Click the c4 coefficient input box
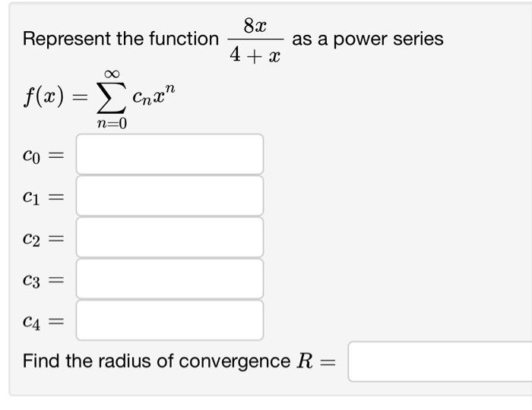 coord(169,320)
